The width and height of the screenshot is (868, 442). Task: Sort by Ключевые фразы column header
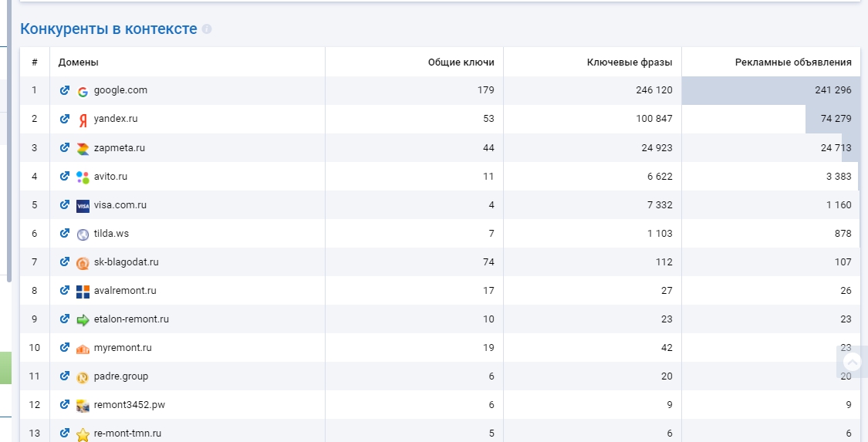[629, 62]
